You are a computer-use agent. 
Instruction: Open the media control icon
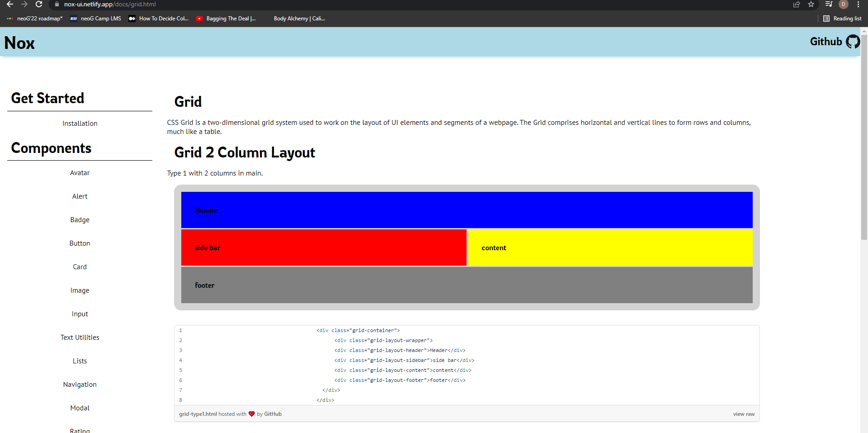tap(829, 5)
